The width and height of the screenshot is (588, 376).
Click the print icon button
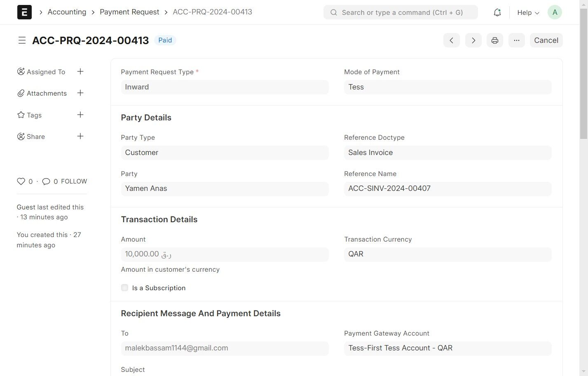click(495, 40)
